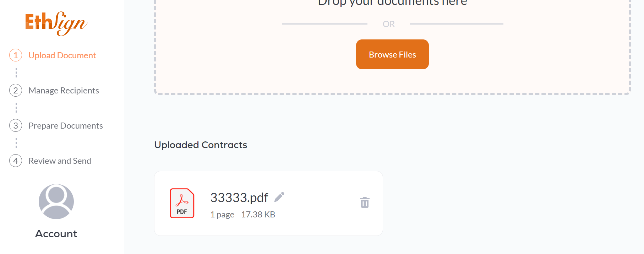Screen dimensions: 644x254
Task: Go to the Upload Document step
Action: [x=62, y=55]
